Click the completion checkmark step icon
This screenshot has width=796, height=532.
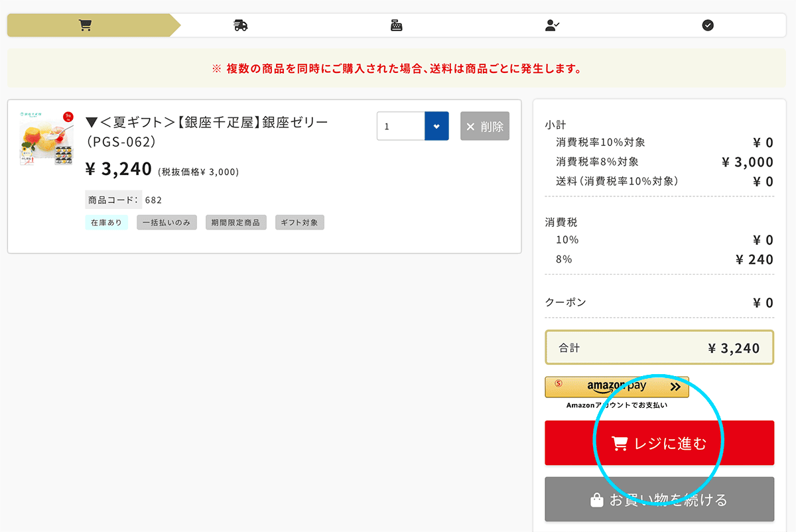coord(708,25)
